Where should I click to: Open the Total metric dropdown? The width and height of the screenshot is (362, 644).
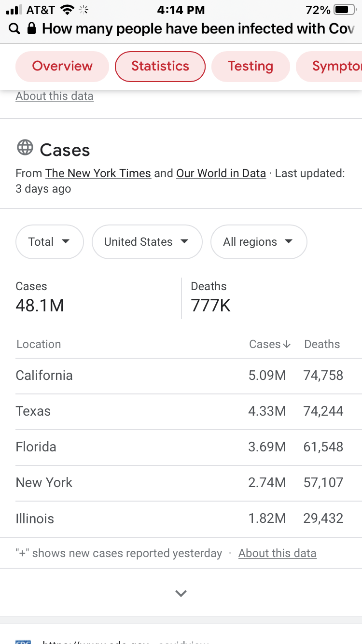click(49, 242)
